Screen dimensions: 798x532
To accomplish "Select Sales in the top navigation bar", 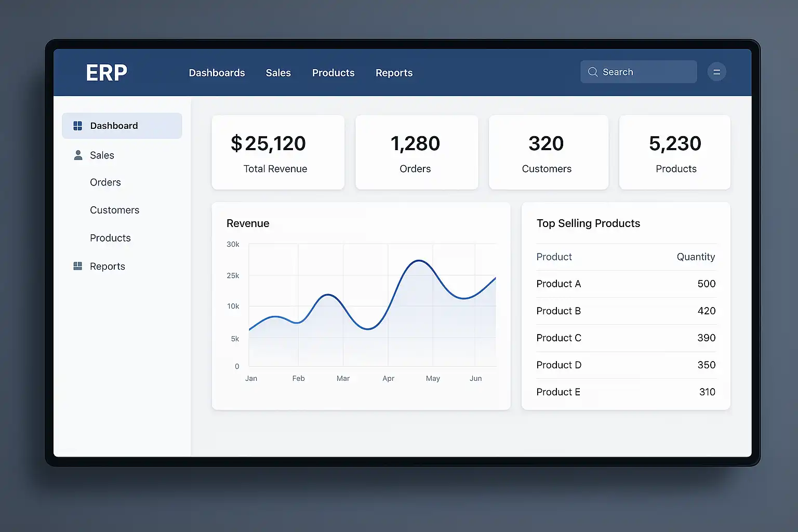I will (278, 73).
